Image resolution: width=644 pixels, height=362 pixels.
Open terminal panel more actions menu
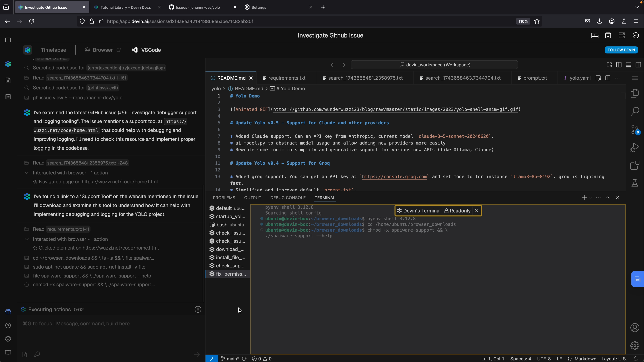(598, 198)
